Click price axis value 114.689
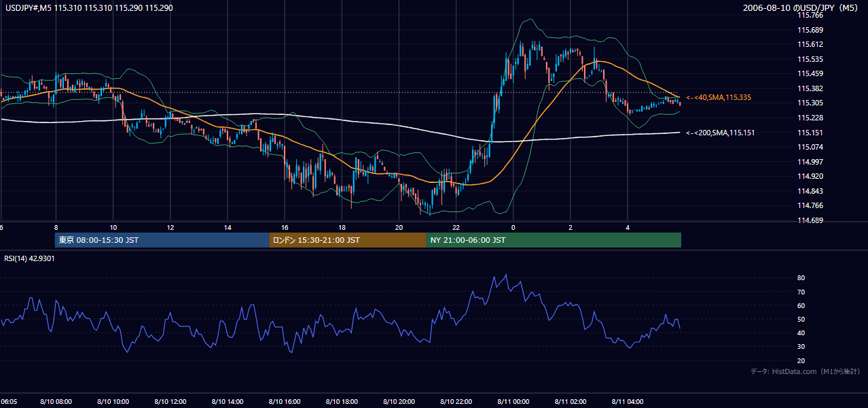This screenshot has height=408, width=868. pos(810,220)
